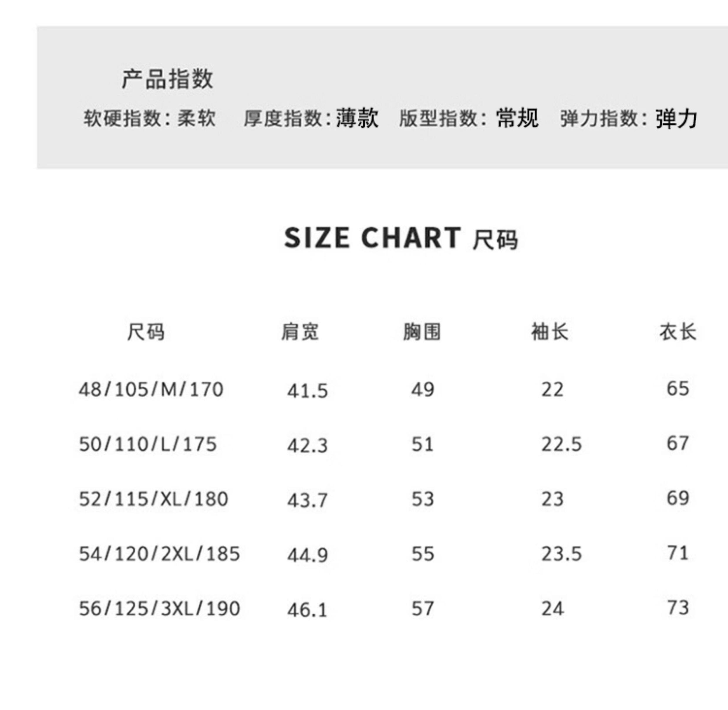Image resolution: width=728 pixels, height=710 pixels.
Task: Click the 衣长 column header
Action: 678,332
